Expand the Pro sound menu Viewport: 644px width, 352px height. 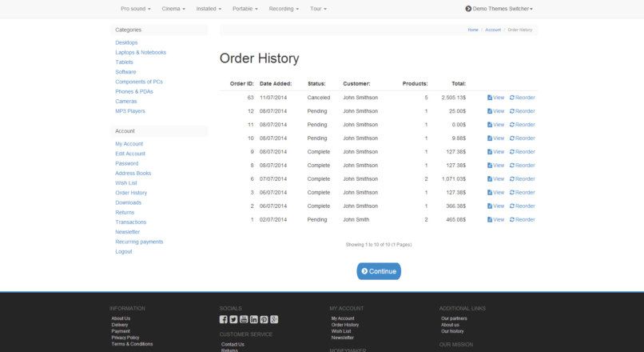click(x=136, y=9)
